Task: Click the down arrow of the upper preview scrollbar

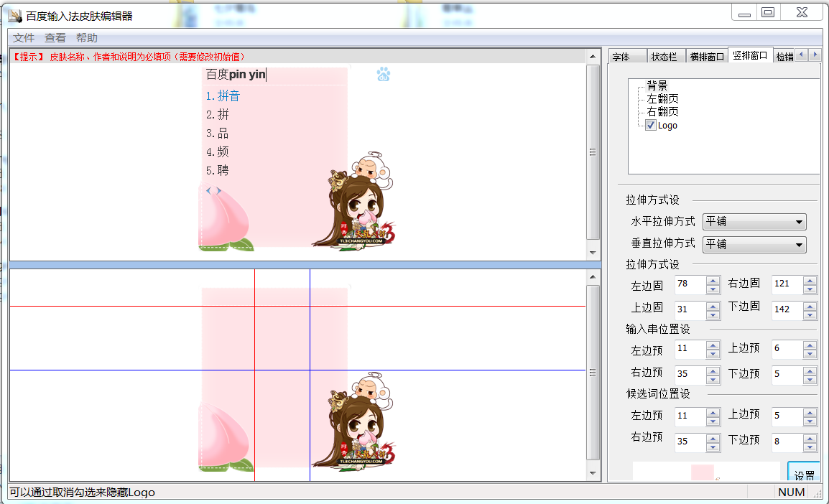Action: 593,253
